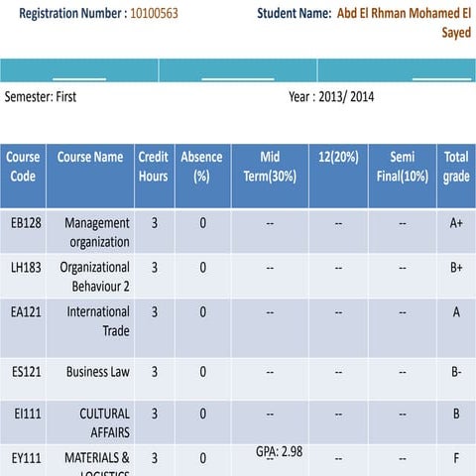The image size is (476, 476).
Task: Click credit hours 3 in LH183 row
Action: pos(154,268)
